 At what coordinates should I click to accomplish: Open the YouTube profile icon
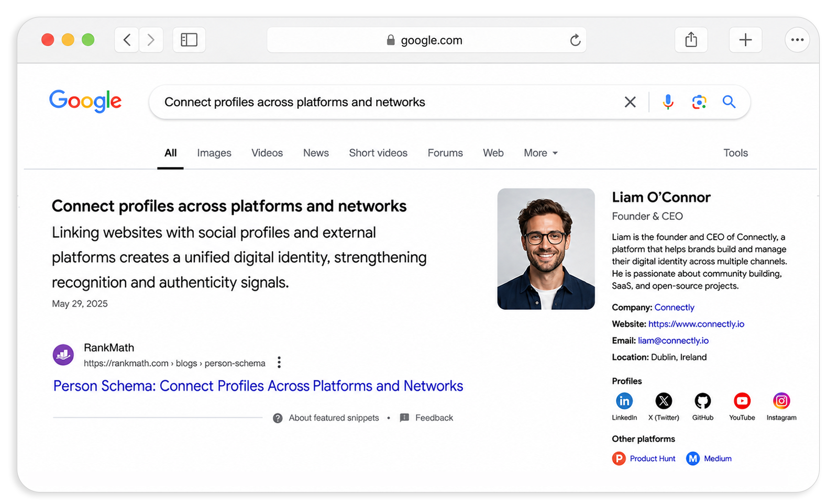pyautogui.click(x=742, y=401)
